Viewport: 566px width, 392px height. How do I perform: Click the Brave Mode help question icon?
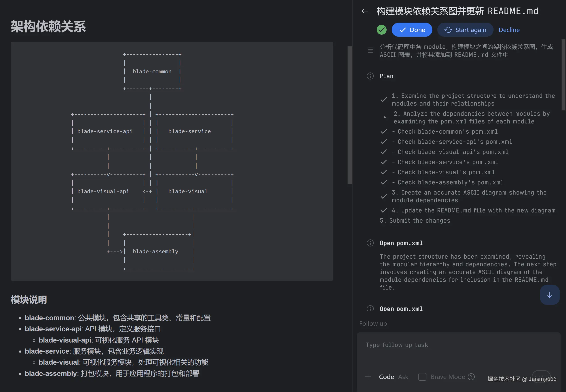(471, 377)
